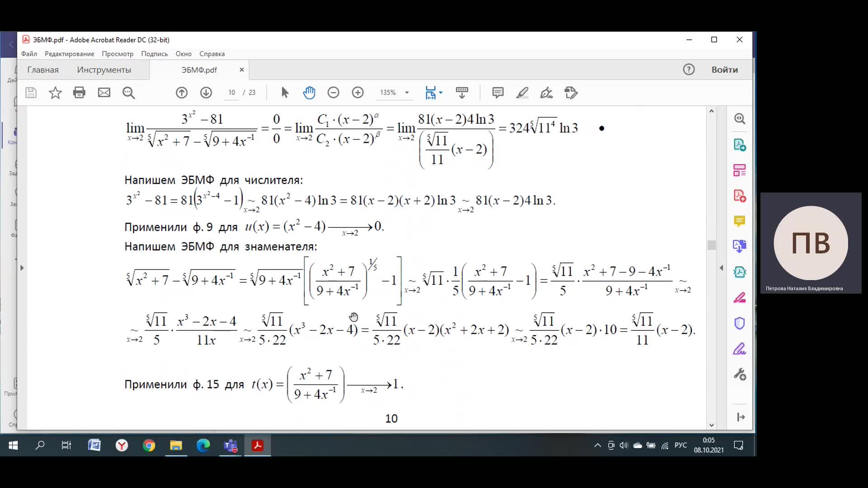Image resolution: width=868 pixels, height=488 pixels.
Task: Open the Окно menu
Action: click(x=184, y=54)
